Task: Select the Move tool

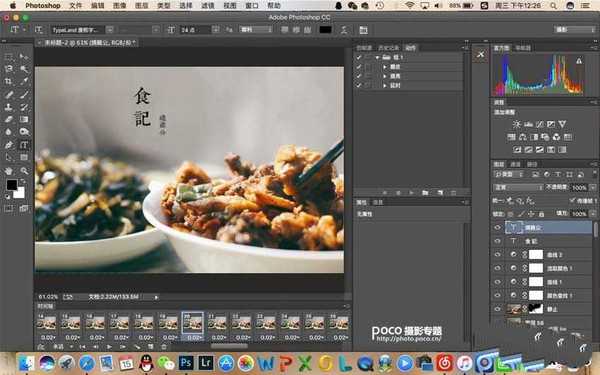Action: click(x=24, y=57)
